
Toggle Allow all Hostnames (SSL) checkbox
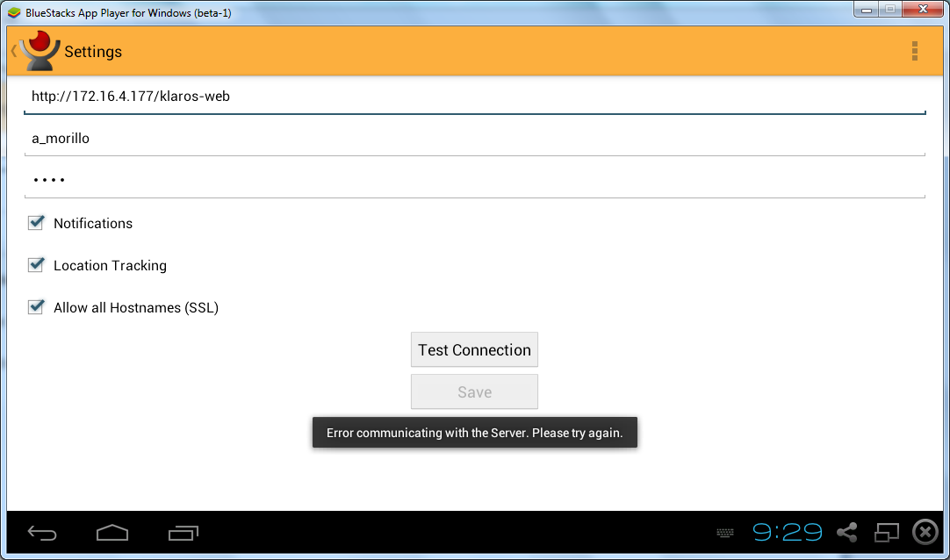coord(36,307)
